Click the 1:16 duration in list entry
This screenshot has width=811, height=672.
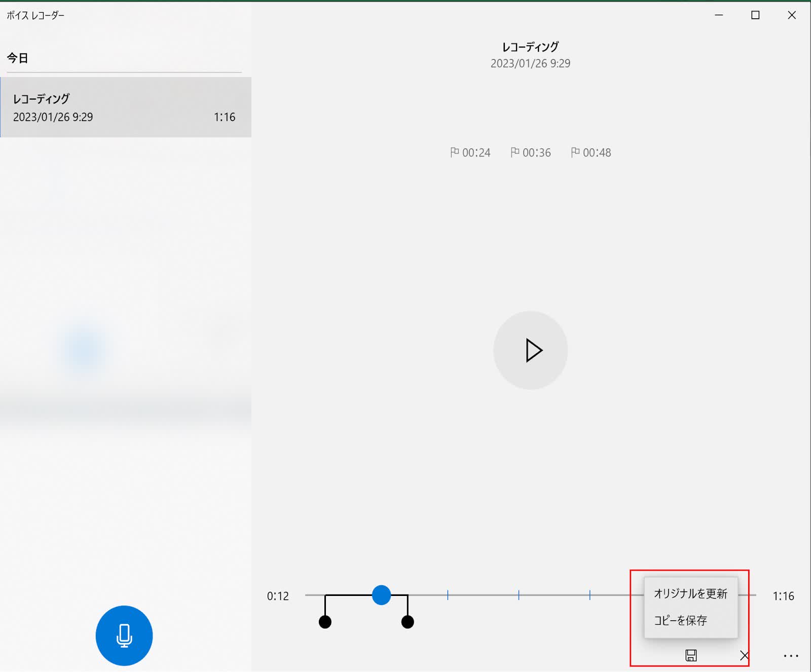click(225, 117)
